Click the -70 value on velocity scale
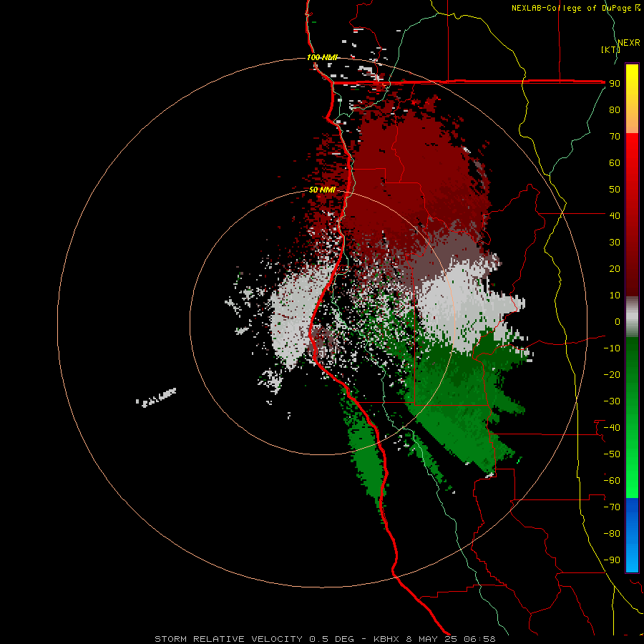This screenshot has width=644, height=644. (x=612, y=507)
